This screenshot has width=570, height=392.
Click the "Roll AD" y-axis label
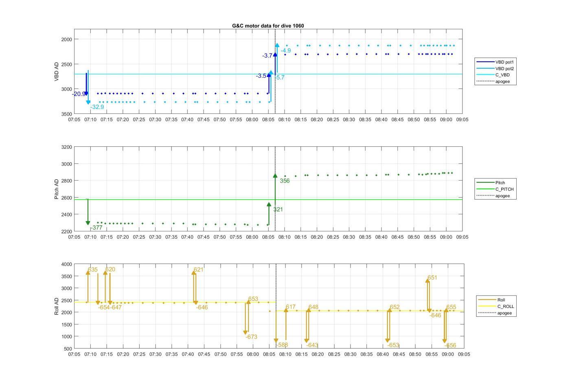coord(57,306)
